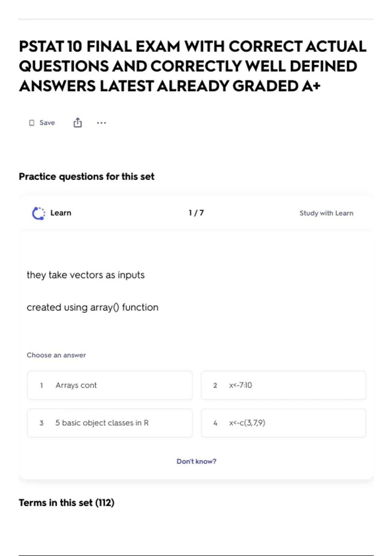Choose answer x<-c(3,7,9)
This screenshot has width=392, height=556.
coord(284,423)
